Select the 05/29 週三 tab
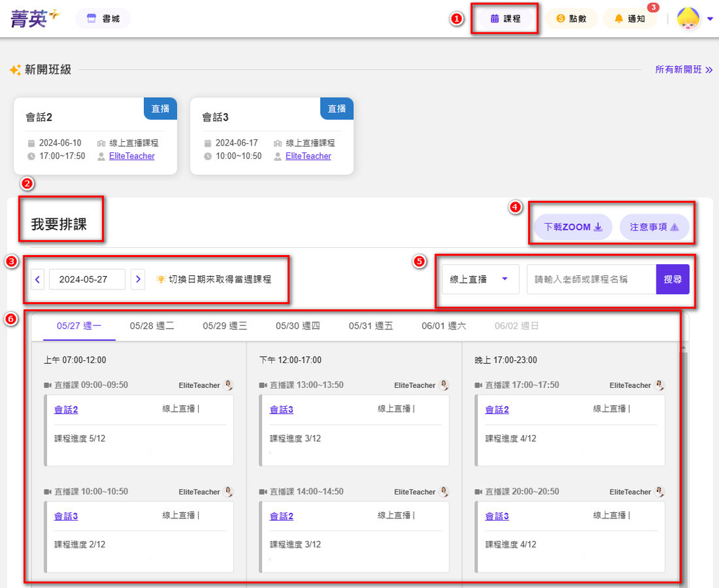719x588 pixels. coord(225,326)
